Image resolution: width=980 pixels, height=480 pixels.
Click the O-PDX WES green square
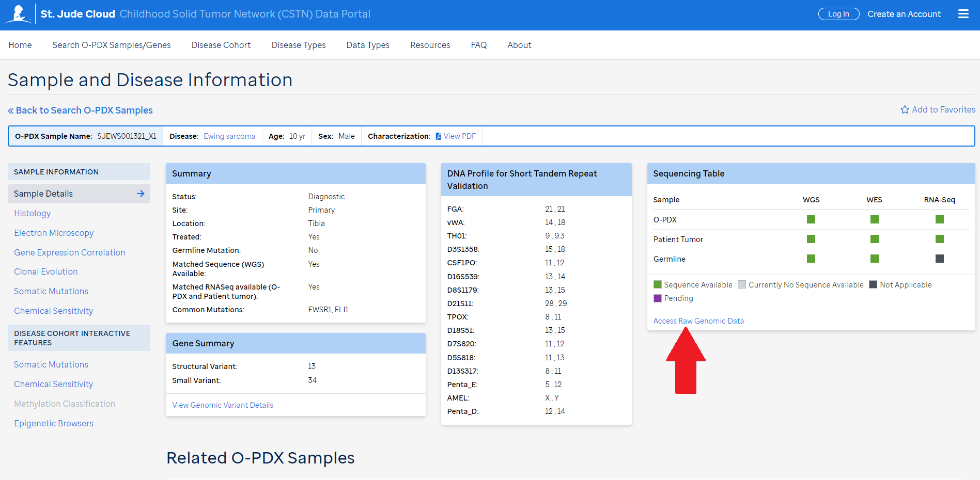pyautogui.click(x=875, y=219)
